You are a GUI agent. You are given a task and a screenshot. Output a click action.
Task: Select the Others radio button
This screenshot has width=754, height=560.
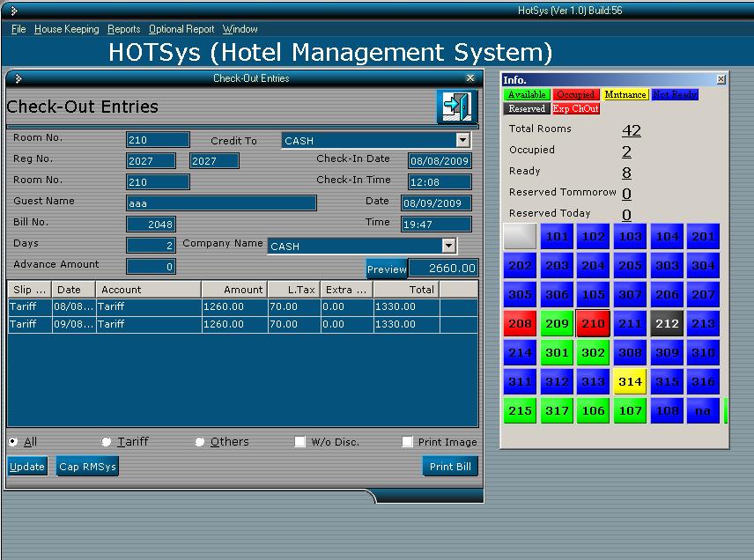(200, 441)
